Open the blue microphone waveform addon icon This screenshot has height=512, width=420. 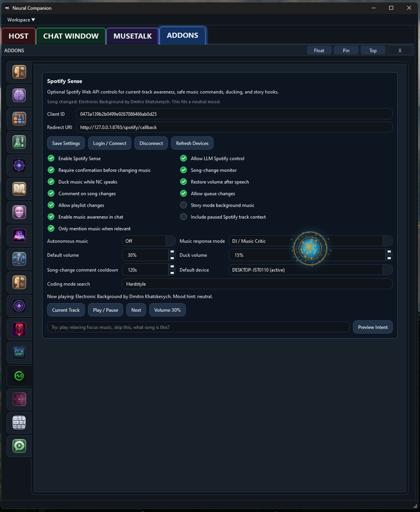(19, 259)
